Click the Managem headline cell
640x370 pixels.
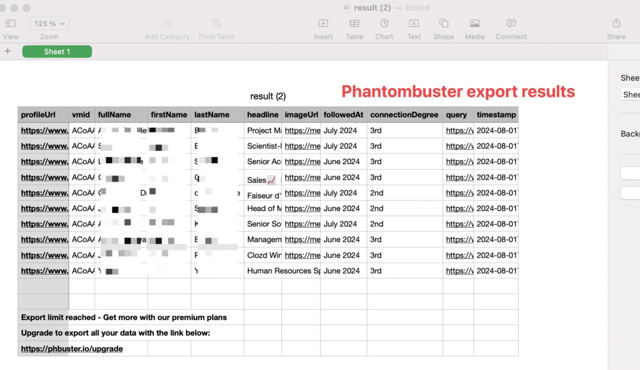263,239
